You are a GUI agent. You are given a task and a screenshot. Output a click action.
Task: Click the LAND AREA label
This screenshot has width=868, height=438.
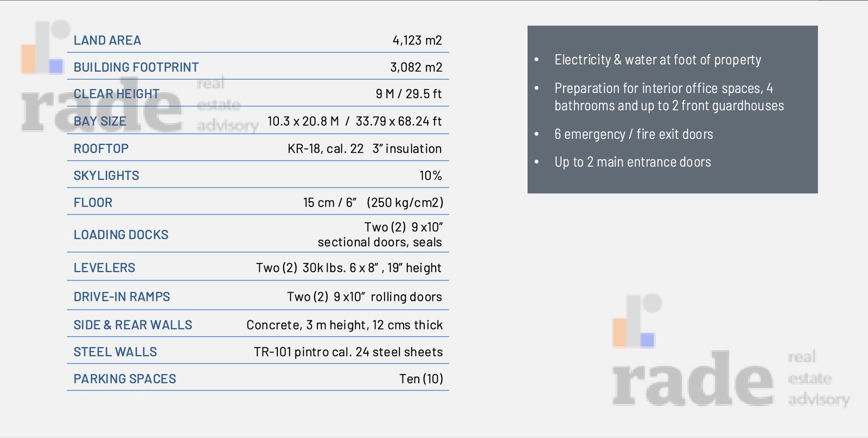point(107,40)
